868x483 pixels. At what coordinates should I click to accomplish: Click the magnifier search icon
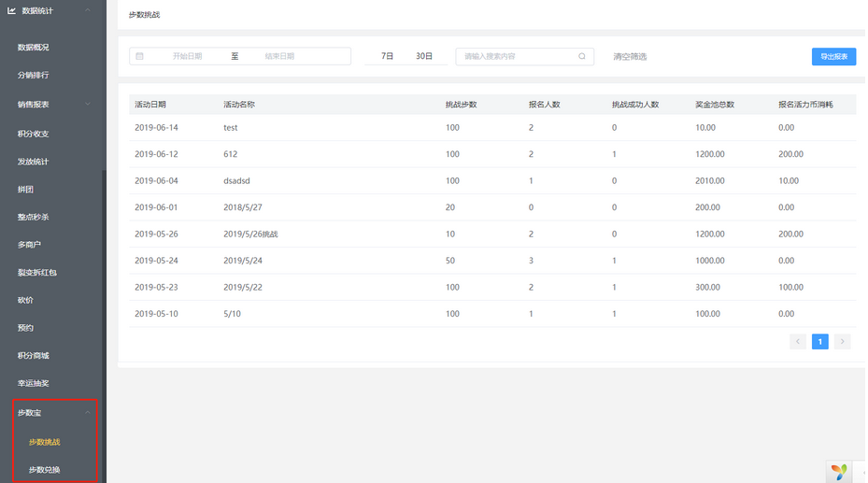(582, 56)
